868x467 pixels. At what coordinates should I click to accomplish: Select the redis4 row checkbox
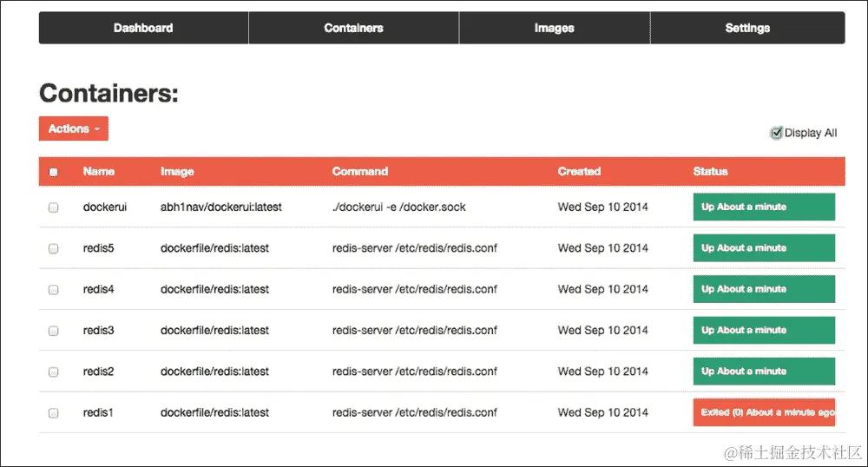[53, 289]
